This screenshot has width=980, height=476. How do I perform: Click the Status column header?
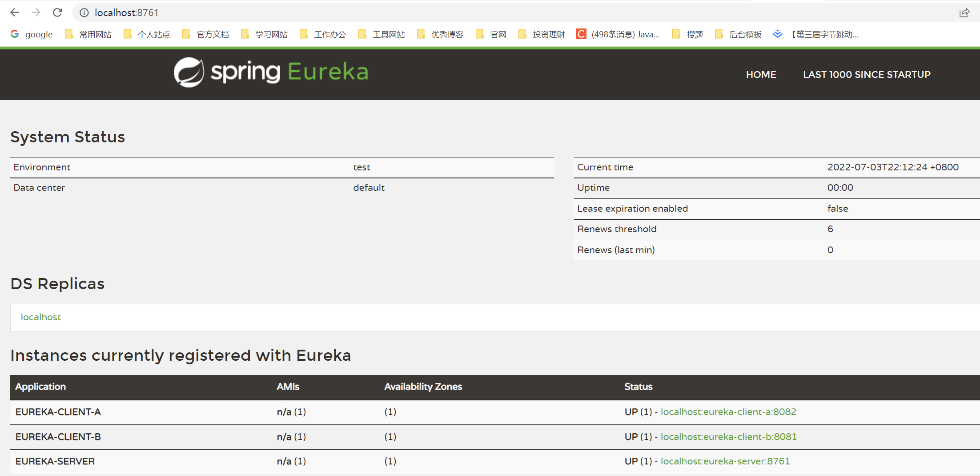[638, 387]
